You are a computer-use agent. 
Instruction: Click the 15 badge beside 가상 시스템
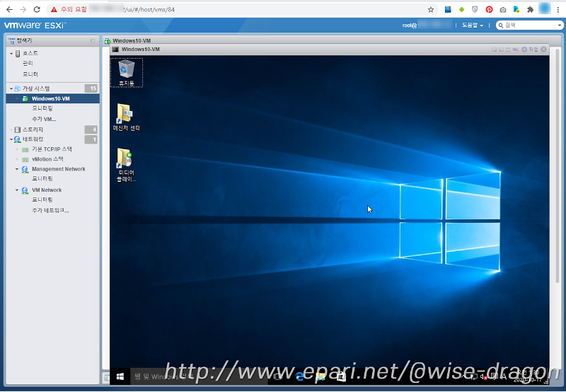point(91,88)
